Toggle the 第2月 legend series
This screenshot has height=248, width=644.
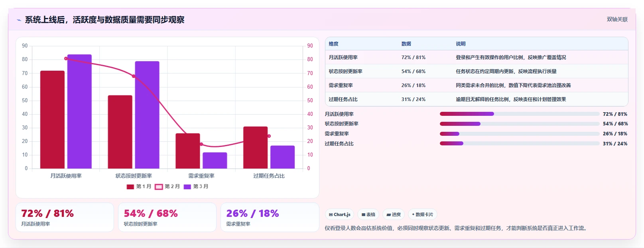(167, 186)
